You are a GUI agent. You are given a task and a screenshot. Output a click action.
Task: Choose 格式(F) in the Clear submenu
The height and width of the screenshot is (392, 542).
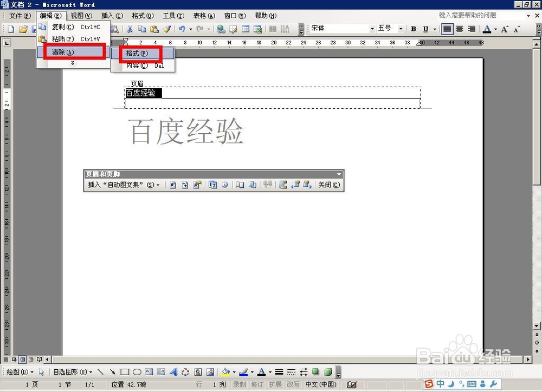point(143,53)
